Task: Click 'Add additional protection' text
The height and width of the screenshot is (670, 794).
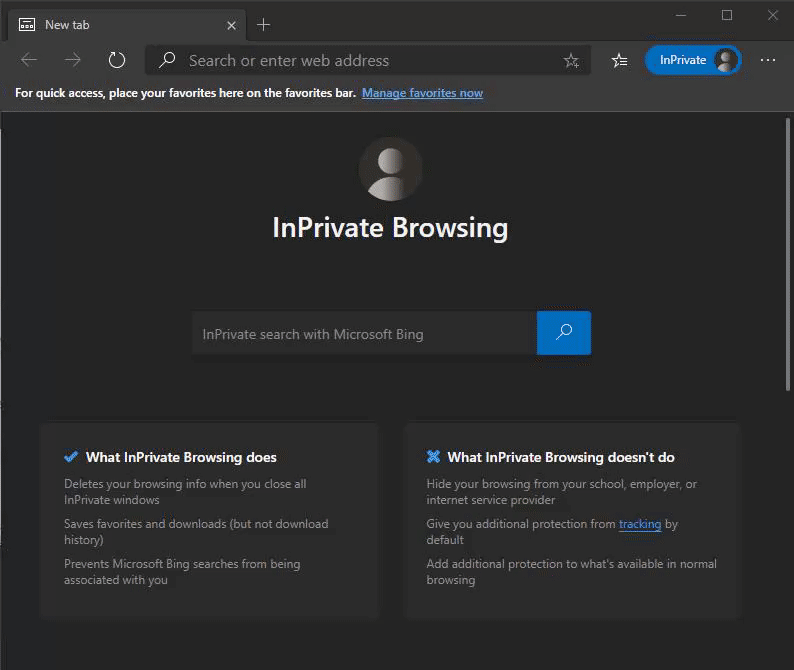Action: pos(572,572)
